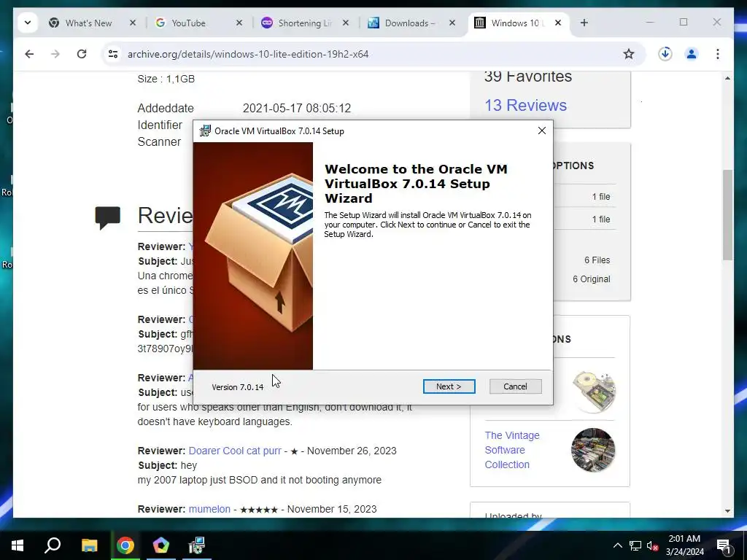
Task: Open notification center icon
Action: [x=724, y=547]
